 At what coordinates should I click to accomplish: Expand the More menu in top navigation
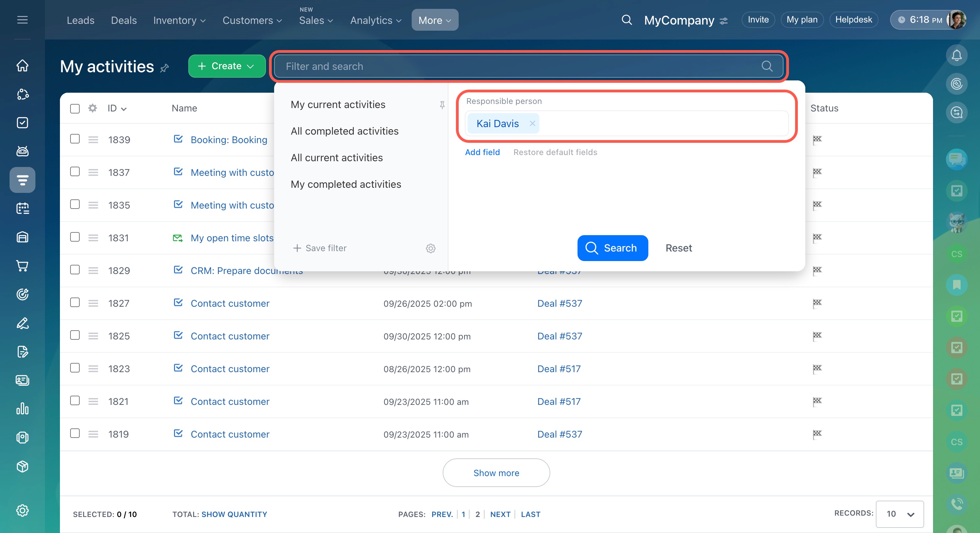click(x=434, y=20)
